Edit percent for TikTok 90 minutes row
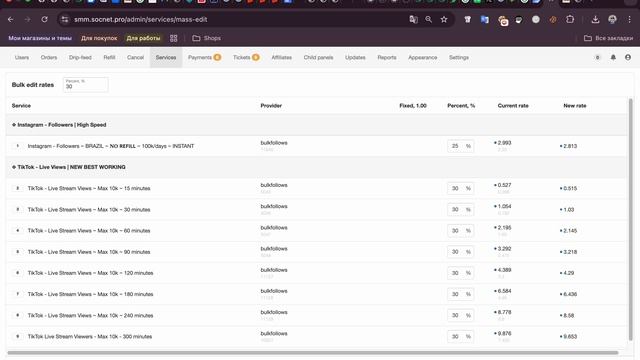Screen dimensions: 640x360 [x=460, y=252]
